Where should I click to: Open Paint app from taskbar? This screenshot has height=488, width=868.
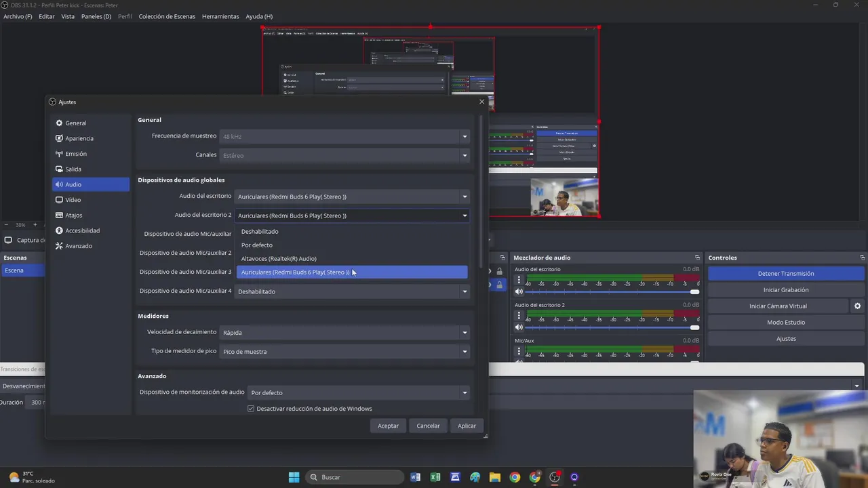pos(475,477)
